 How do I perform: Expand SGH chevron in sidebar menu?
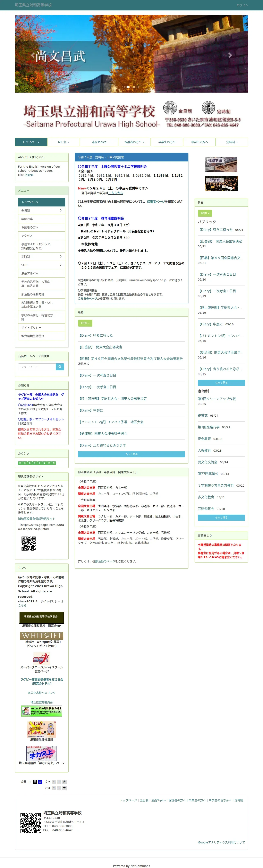click(61, 265)
